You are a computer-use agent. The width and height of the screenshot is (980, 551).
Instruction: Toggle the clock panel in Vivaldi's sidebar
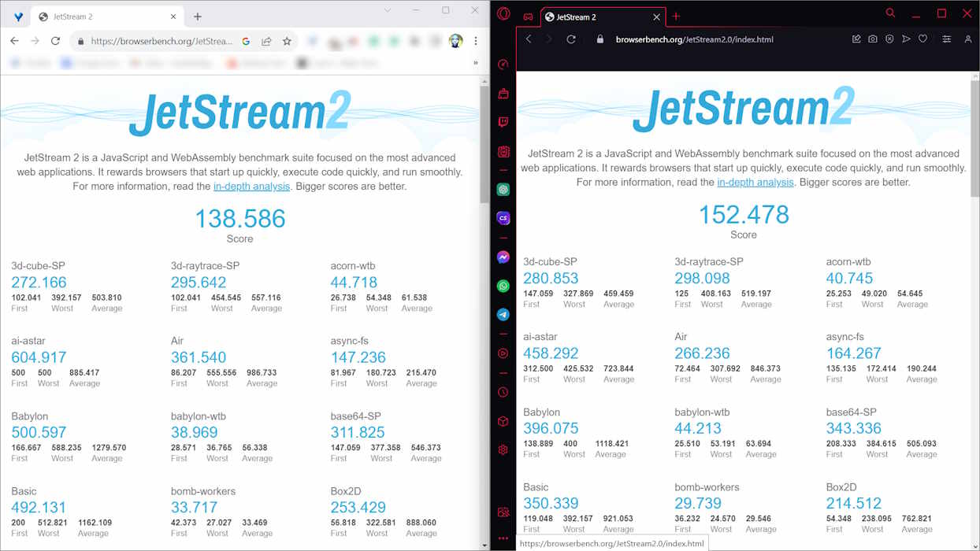tap(503, 392)
